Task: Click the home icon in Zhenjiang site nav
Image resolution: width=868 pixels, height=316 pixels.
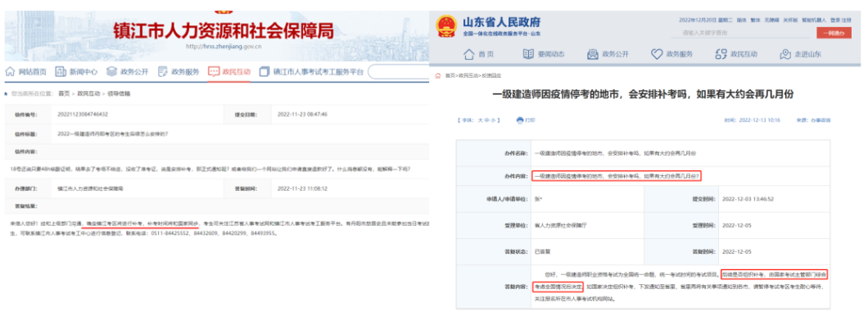Action: (10, 72)
